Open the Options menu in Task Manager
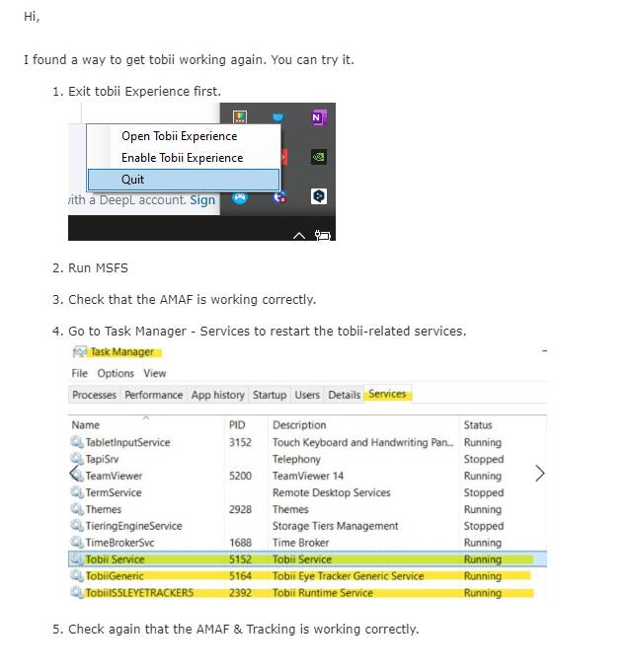Screen dimensions: 632x672 (x=116, y=373)
